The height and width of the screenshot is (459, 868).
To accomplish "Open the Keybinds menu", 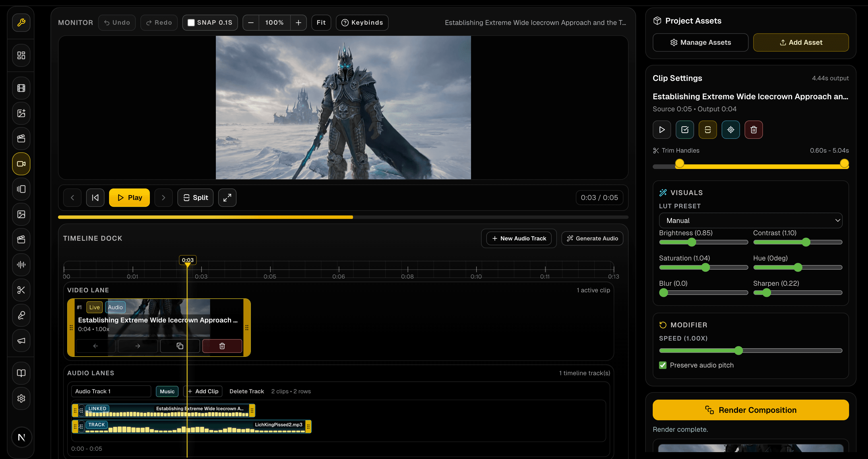I will point(362,22).
